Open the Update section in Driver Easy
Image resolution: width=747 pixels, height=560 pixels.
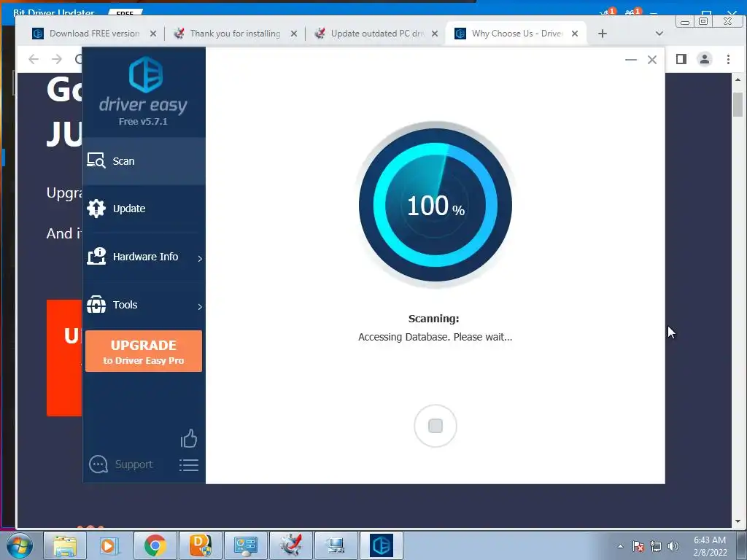click(x=144, y=209)
